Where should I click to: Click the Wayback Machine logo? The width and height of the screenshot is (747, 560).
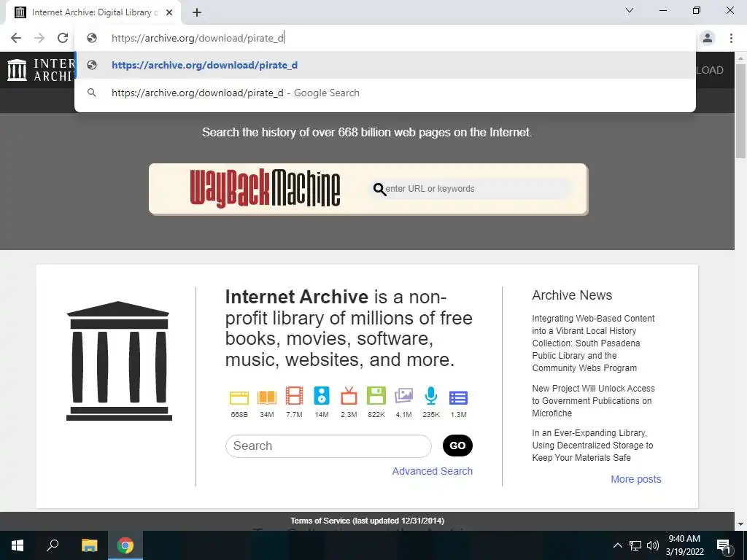[265, 189]
